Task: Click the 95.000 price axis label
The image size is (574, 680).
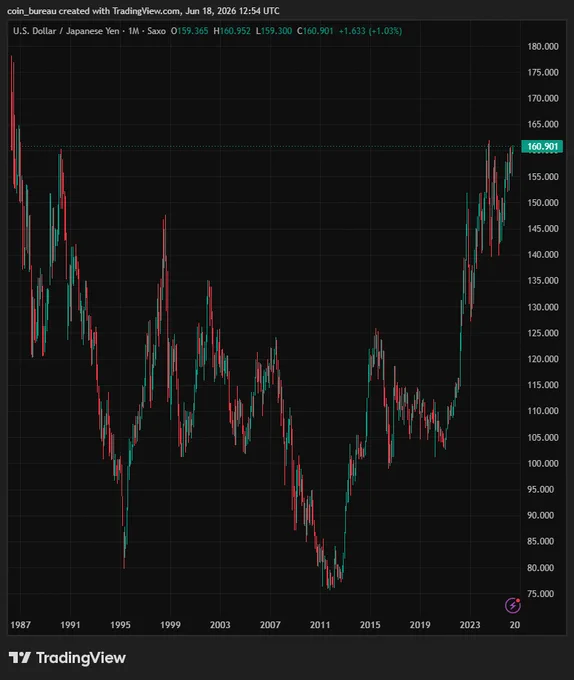Action: pos(541,490)
